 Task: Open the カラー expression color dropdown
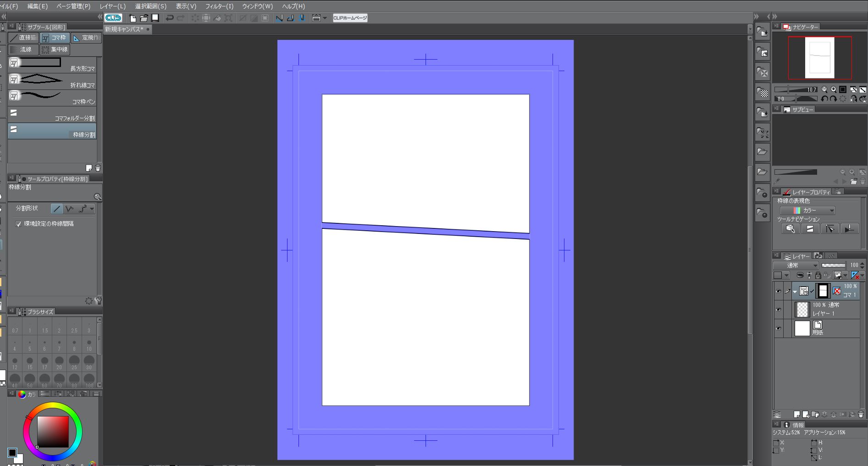pyautogui.click(x=807, y=211)
